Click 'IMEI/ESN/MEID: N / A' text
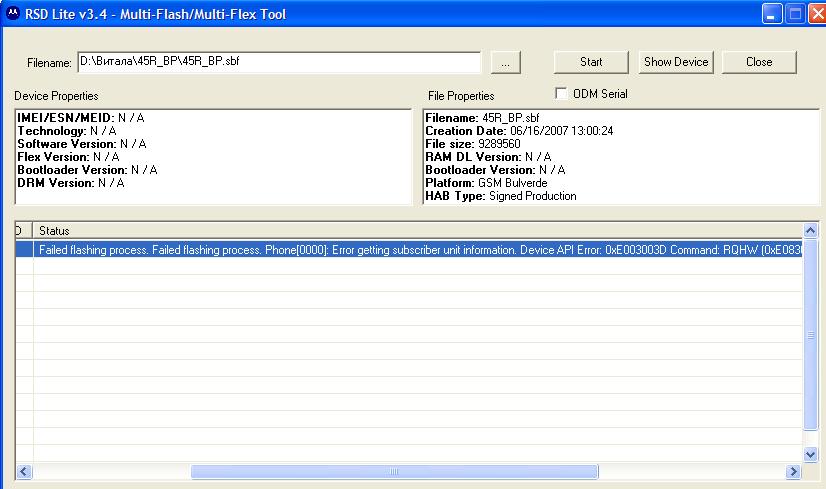 [x=81, y=118]
